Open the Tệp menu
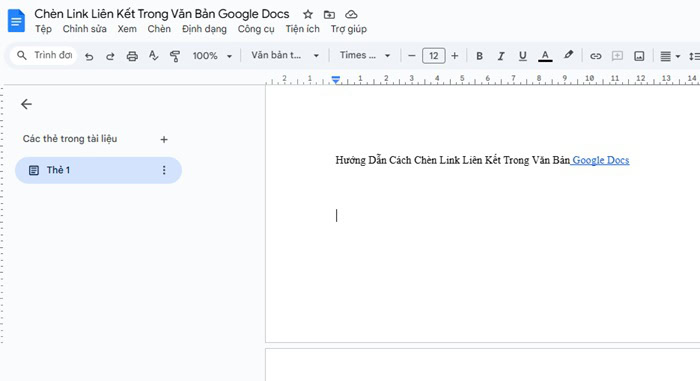 (43, 29)
